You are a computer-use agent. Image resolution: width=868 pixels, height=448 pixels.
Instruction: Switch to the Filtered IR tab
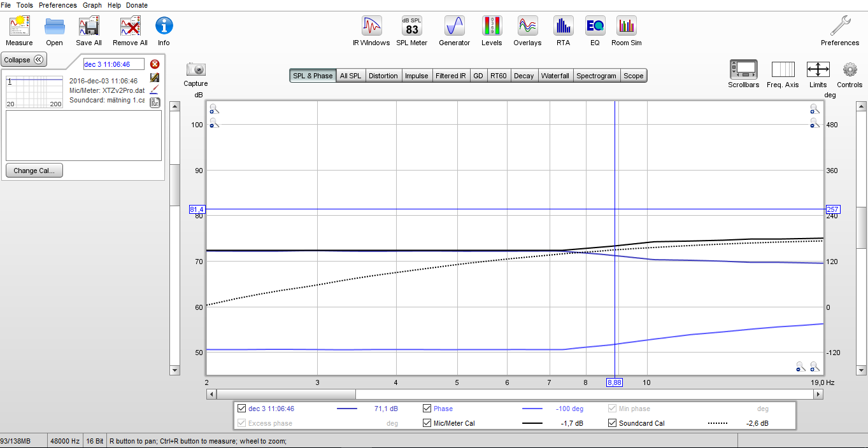click(451, 76)
